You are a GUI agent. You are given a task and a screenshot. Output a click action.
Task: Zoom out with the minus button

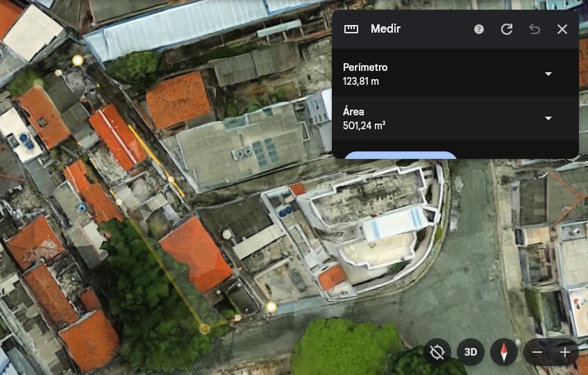pyautogui.click(x=537, y=352)
